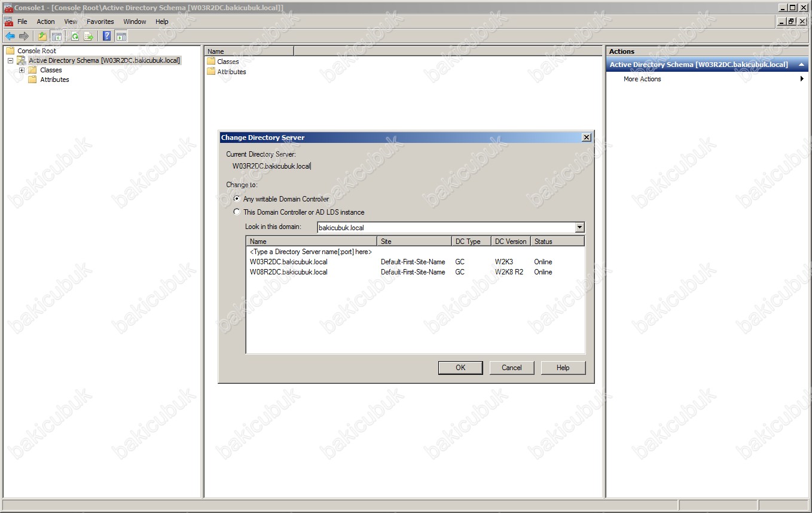812x513 pixels.
Task: Select Console Root in the tree
Action: pos(36,51)
